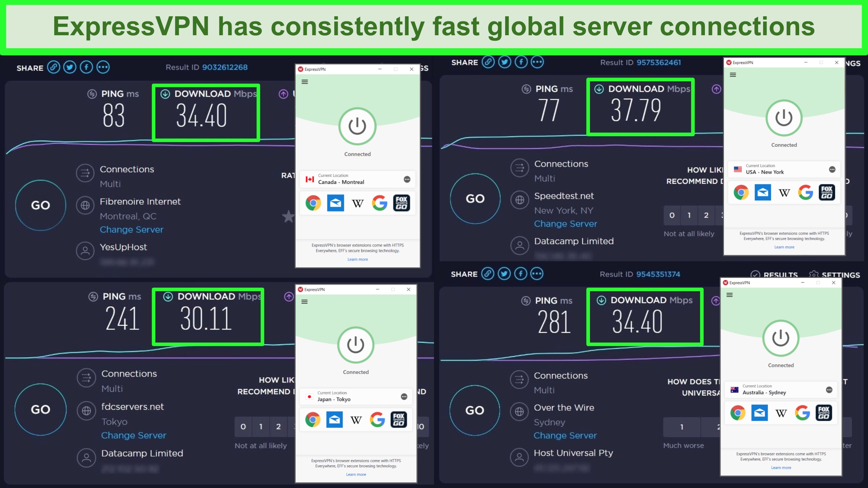
Task: Open Google shortcut in Australia - Sydney VPN window
Action: 803,413
